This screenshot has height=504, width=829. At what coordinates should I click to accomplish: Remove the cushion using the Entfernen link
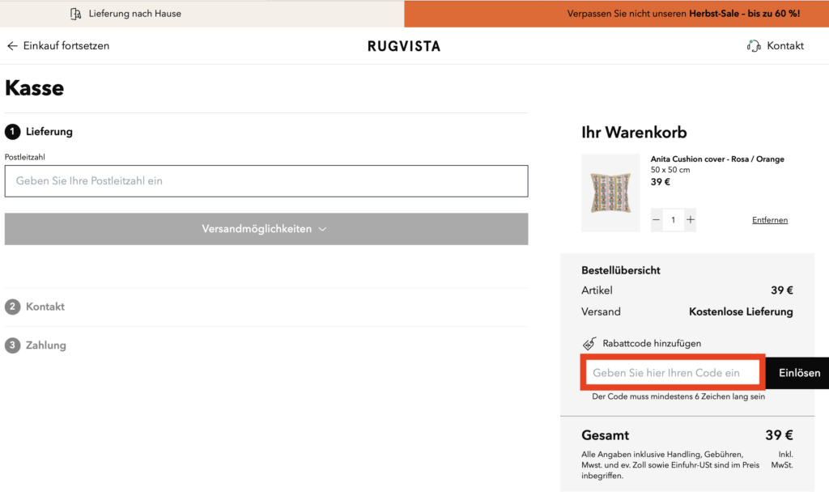pyautogui.click(x=769, y=219)
